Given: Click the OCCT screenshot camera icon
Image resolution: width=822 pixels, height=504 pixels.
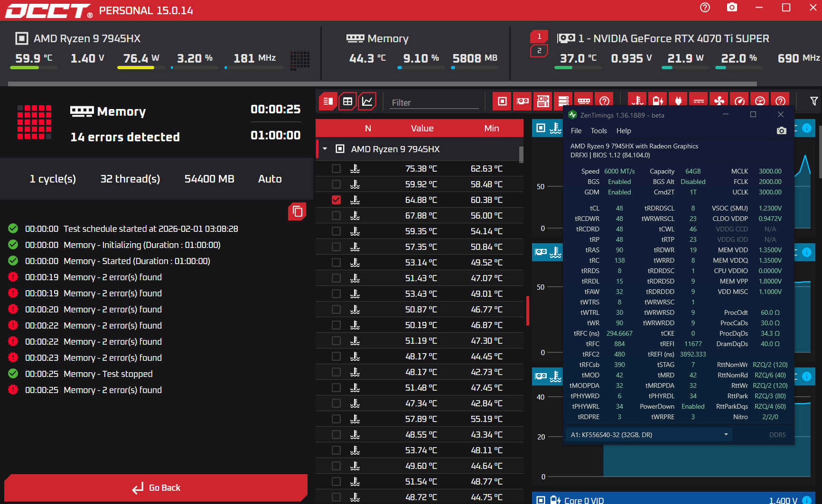Looking at the screenshot, I should click(x=732, y=8).
